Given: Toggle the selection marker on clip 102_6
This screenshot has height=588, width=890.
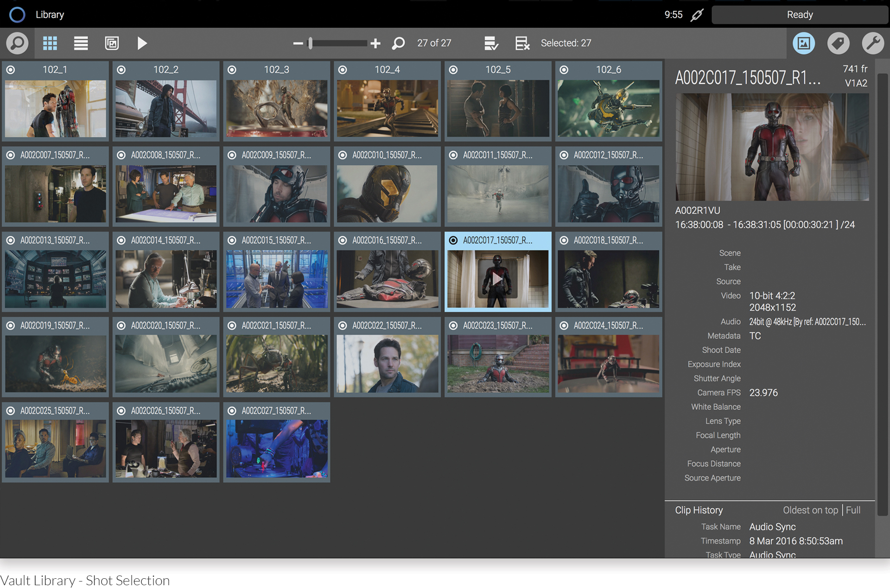Looking at the screenshot, I should click(x=564, y=70).
